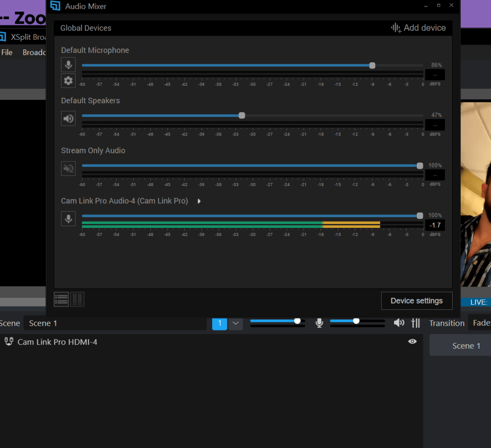
Task: Click the Add device button
Action: (418, 28)
